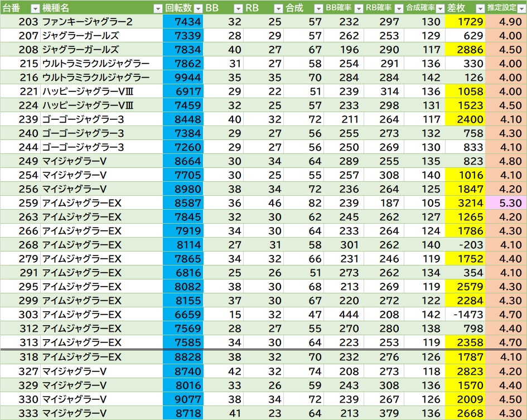This screenshot has height=420, width=527.
Task: Click machine number 240 cell
Action: click(21, 133)
